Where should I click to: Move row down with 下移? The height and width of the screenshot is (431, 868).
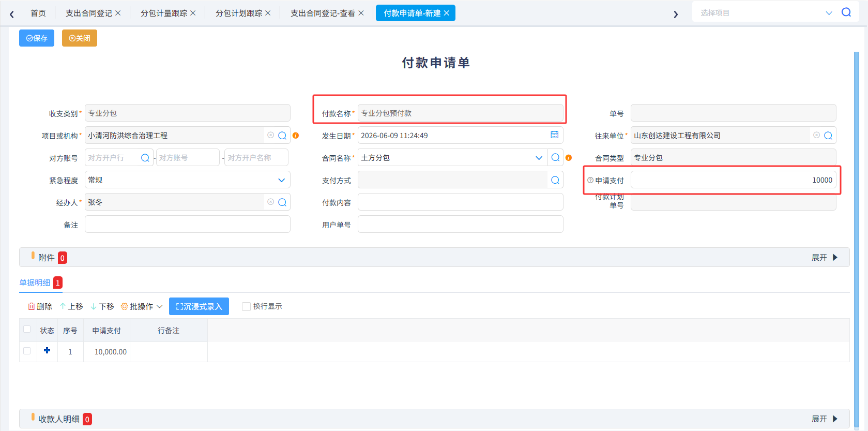[x=102, y=306]
